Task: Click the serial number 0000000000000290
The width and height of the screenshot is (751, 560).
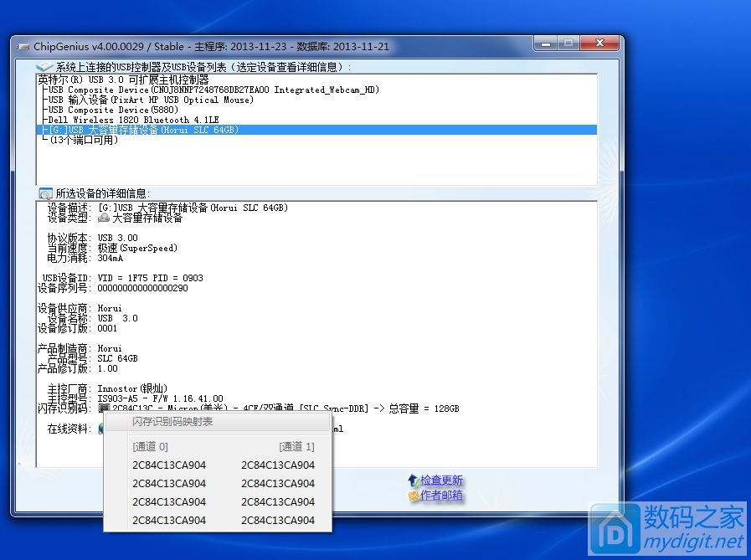Action: 142,288
